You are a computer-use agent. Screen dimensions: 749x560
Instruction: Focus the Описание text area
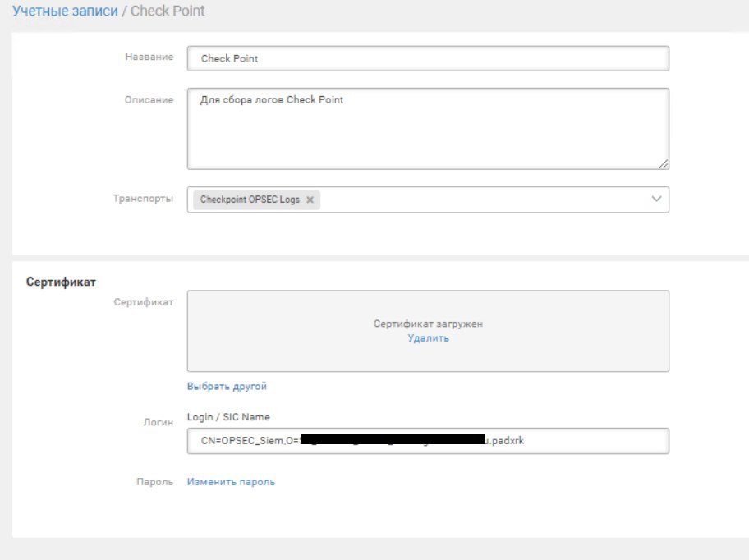(428, 129)
